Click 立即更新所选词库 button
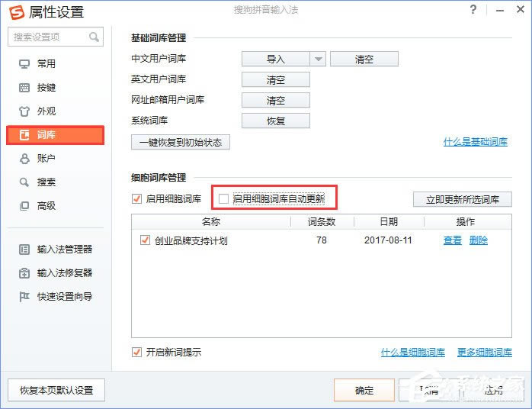Image resolution: width=532 pixels, height=409 pixels. pos(463,200)
